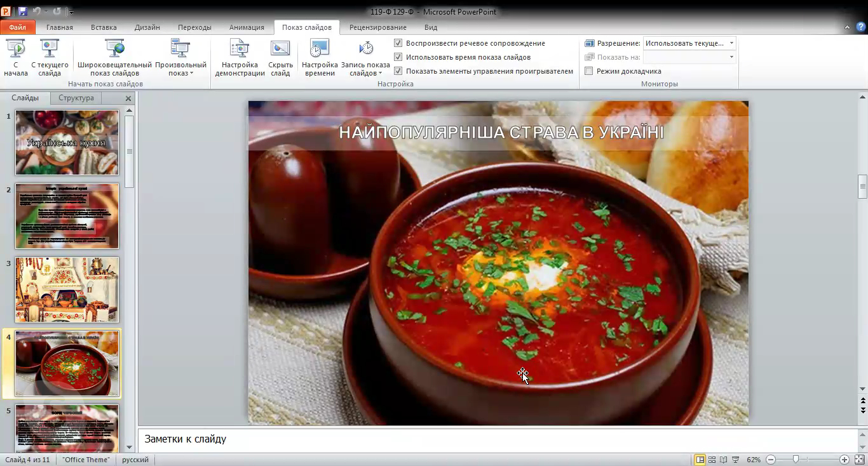Open 'Запись показа слайдов' dropdown arrow
The image size is (868, 466).
[x=380, y=73]
